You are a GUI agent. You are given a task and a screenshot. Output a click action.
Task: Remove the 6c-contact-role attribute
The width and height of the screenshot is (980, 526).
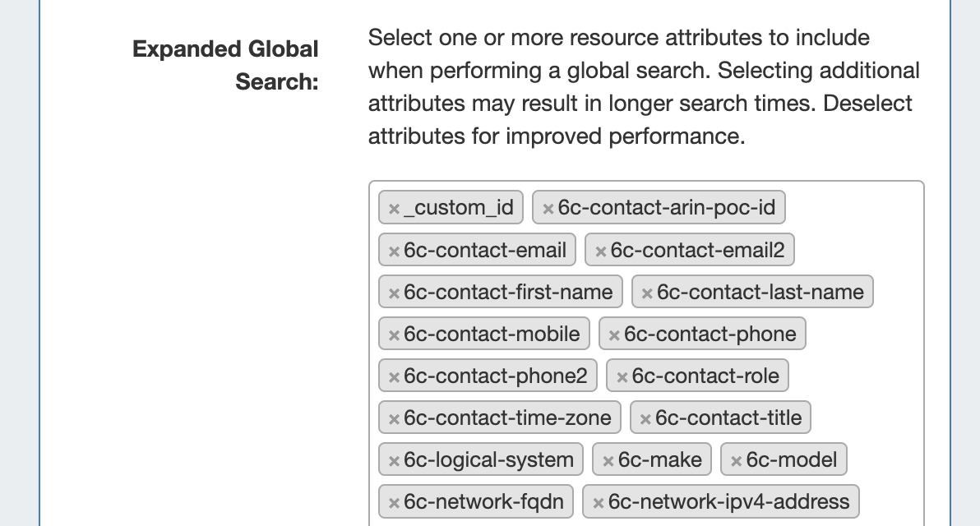pos(622,377)
